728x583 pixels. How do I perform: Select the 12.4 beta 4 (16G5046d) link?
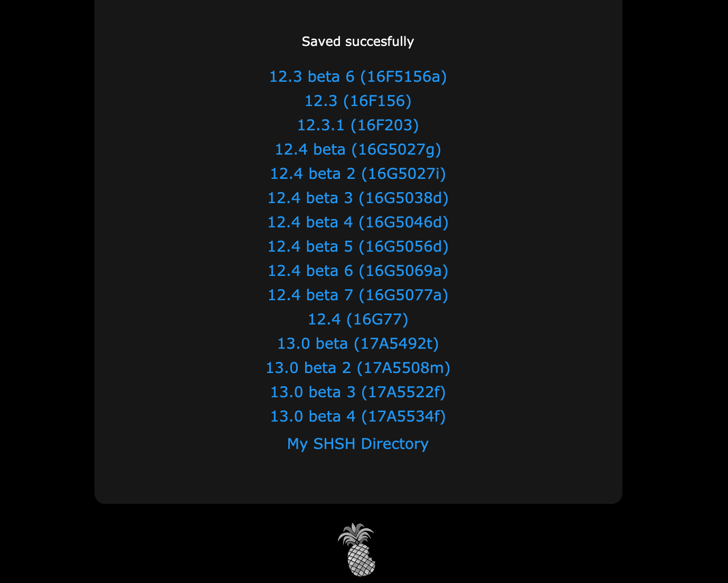point(358,223)
